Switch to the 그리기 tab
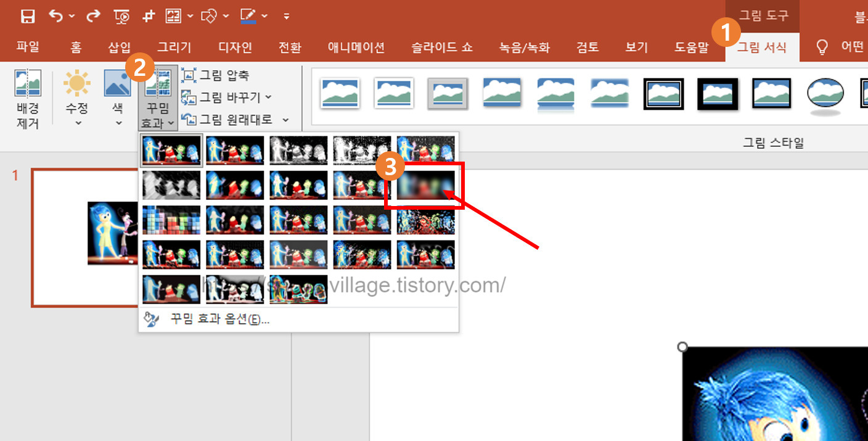Image resolution: width=868 pixels, height=441 pixels. (174, 47)
